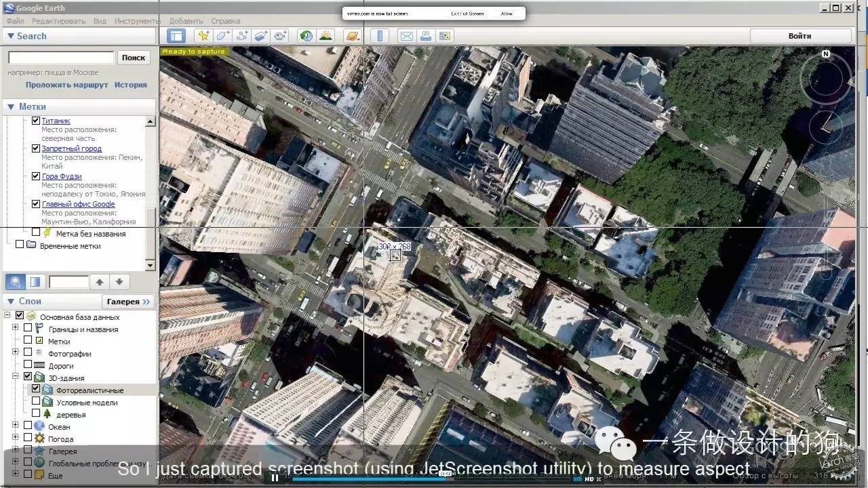The image size is (868, 488).
Task: Open the Проложить маршрут link
Action: tap(67, 85)
